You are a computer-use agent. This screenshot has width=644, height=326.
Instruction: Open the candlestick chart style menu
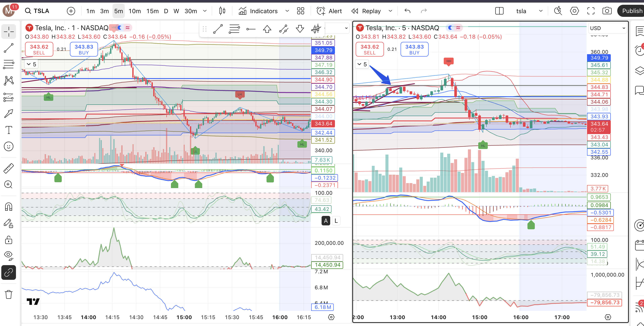click(222, 11)
